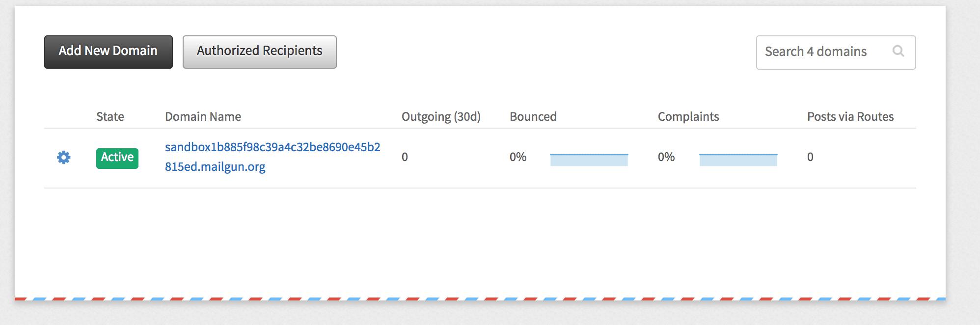Click the State column header
Screen dimensions: 980x325
(x=110, y=117)
